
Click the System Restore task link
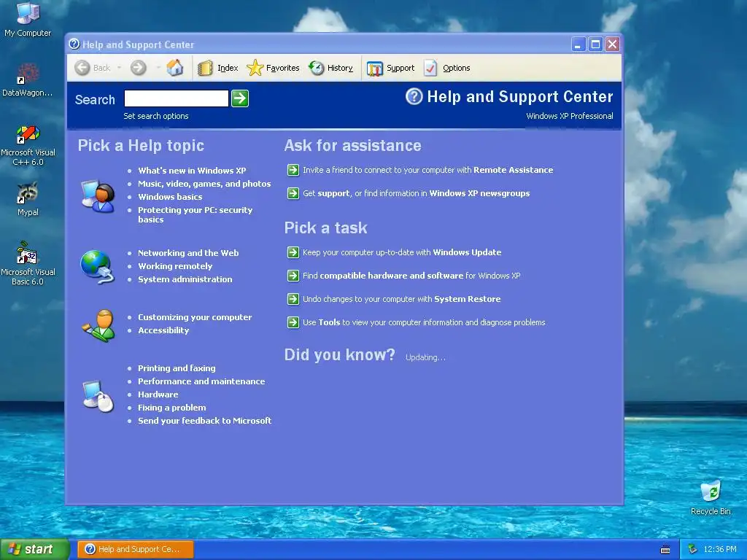point(468,299)
